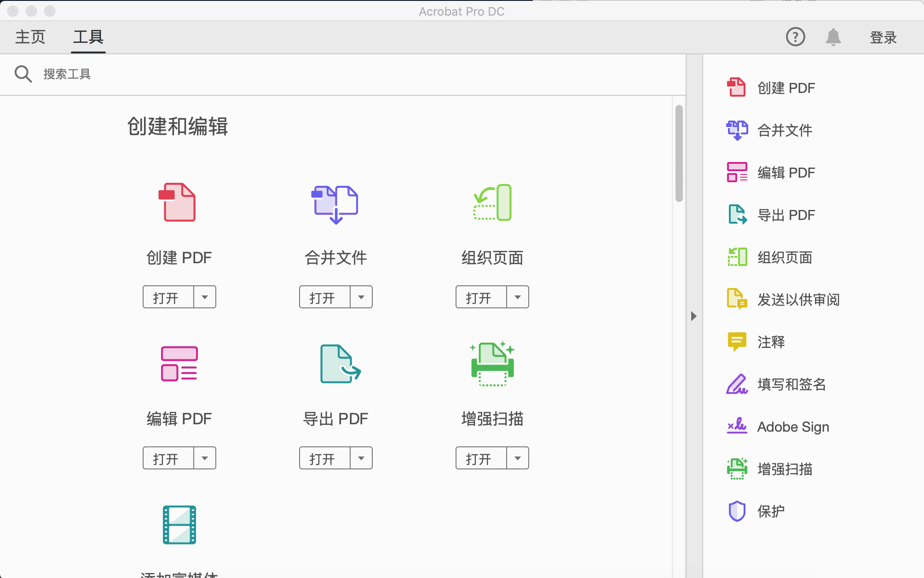Collapse the right pane with the arrow

(x=694, y=316)
